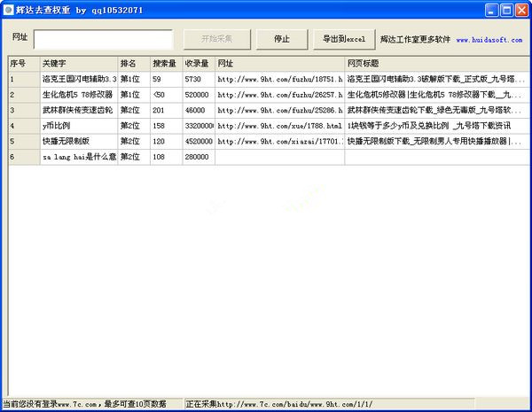This screenshot has width=532, height=412.
Task: Sort by the 关键字 column header
Action: (79, 64)
